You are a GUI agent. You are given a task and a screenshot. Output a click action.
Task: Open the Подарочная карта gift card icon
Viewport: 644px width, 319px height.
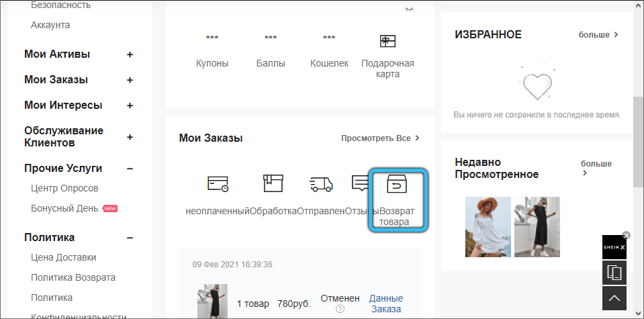[x=387, y=41]
